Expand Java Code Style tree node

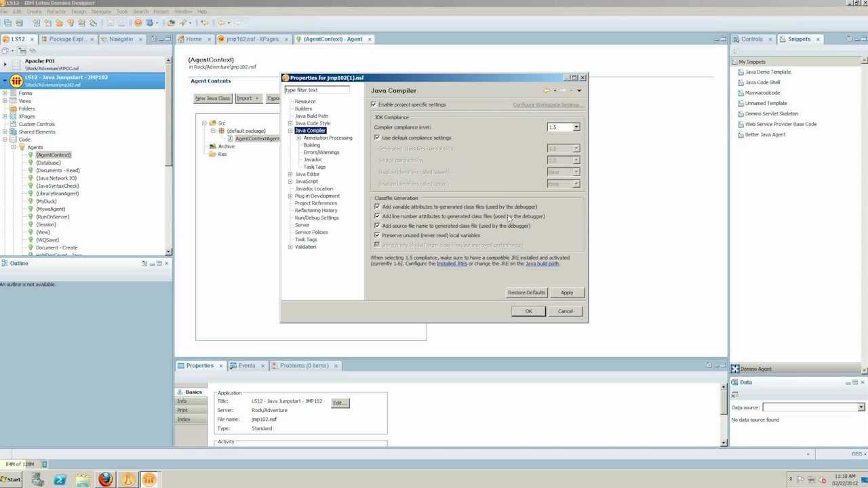click(x=290, y=123)
